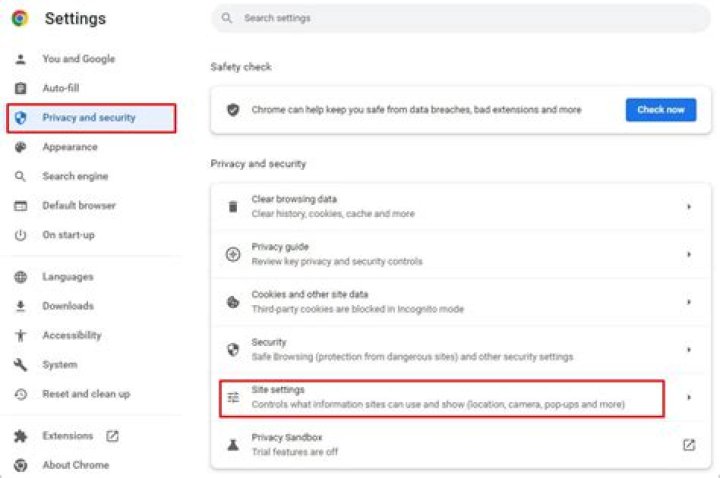Expand the Security row arrow

[x=689, y=350]
